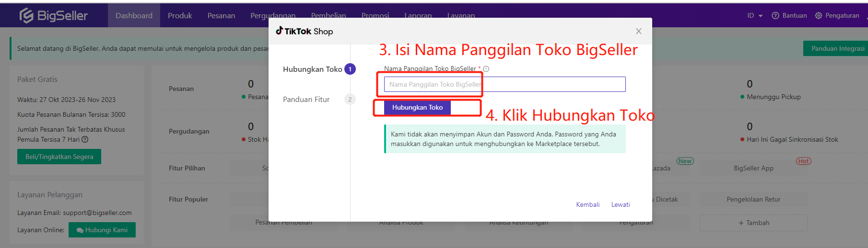Open the Pesanan menu
This screenshot has width=868, height=248.
click(221, 16)
